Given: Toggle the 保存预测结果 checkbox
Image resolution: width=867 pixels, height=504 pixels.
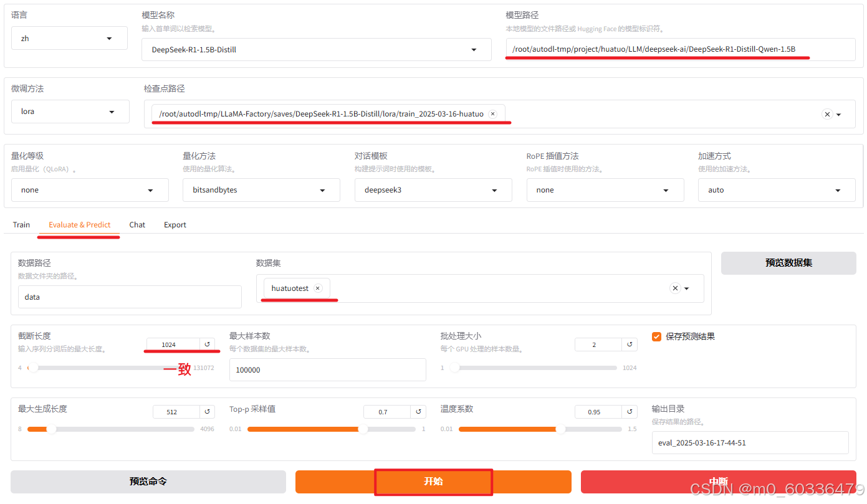Looking at the screenshot, I should 656,336.
